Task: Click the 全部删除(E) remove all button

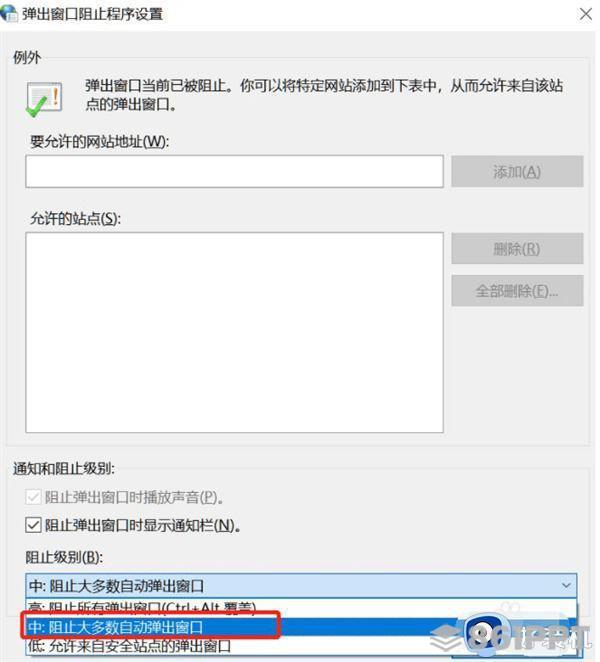Action: pyautogui.click(x=517, y=291)
